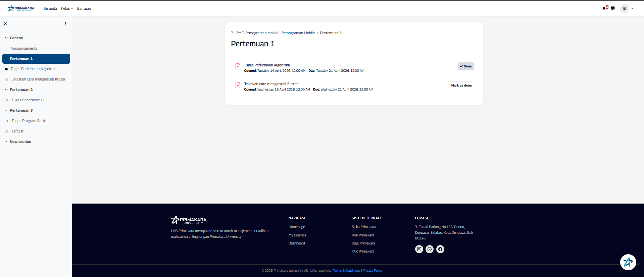Viewport: 644px width, 277px height.
Task: Open Instagram social icon
Action: 419,249
